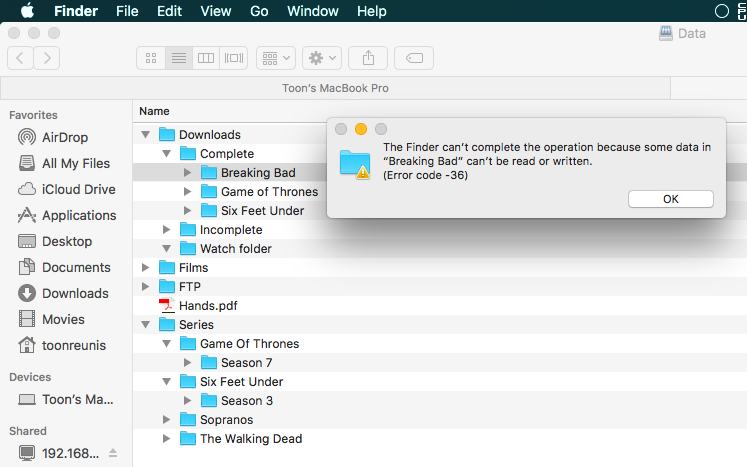Open the Finder menu
747x467 pixels.
coord(76,11)
